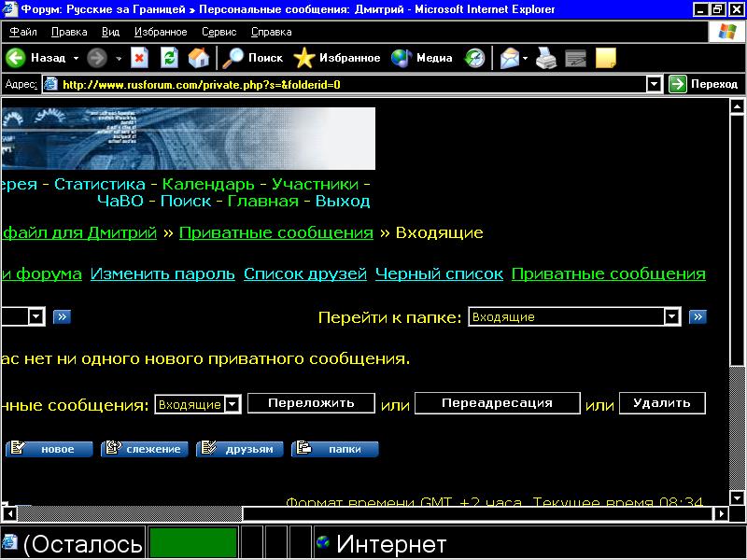Click the Удалить button

click(x=661, y=403)
